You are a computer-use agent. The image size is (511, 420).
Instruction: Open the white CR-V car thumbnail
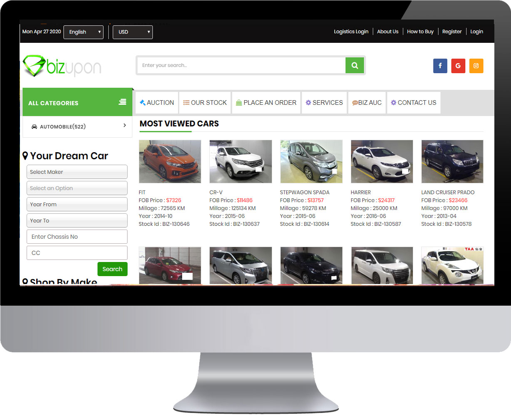click(241, 161)
